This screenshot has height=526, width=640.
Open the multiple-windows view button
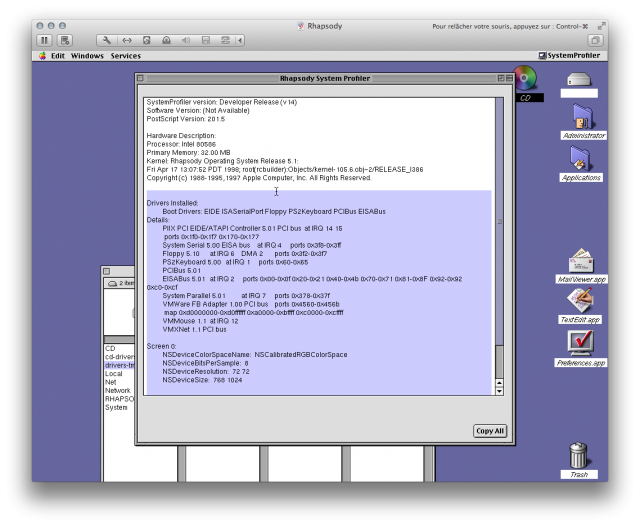point(596,40)
